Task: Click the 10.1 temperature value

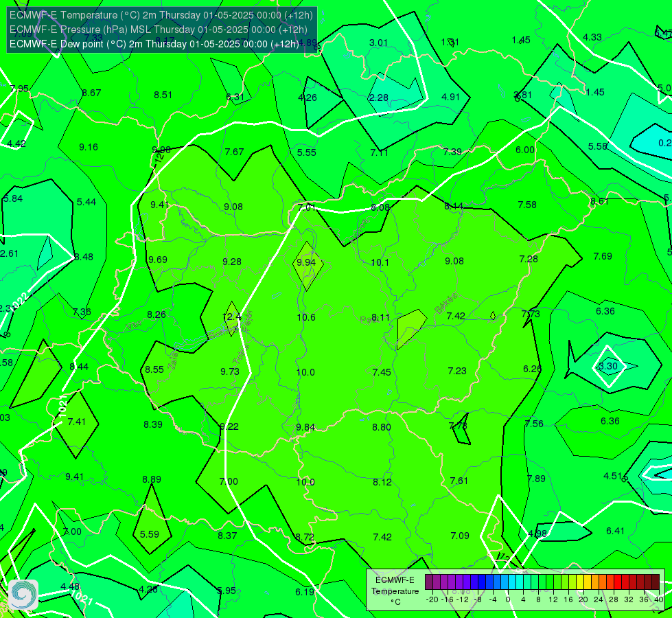Action: pyautogui.click(x=380, y=262)
